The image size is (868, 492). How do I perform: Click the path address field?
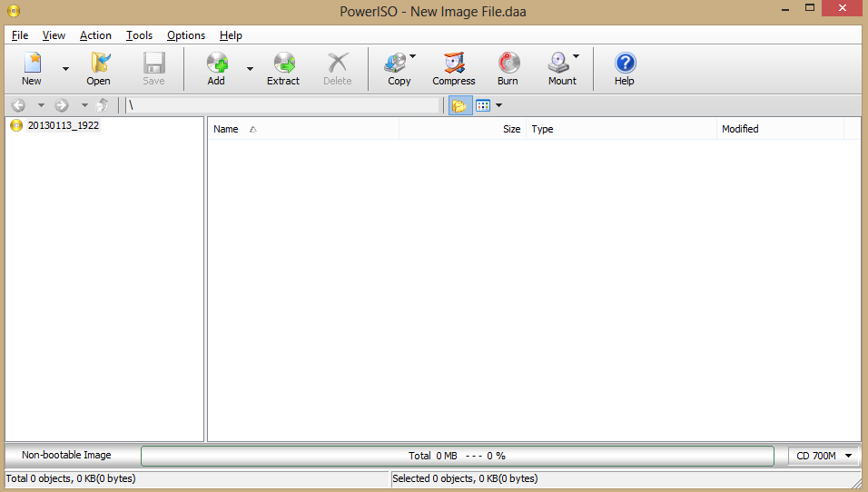click(282, 105)
